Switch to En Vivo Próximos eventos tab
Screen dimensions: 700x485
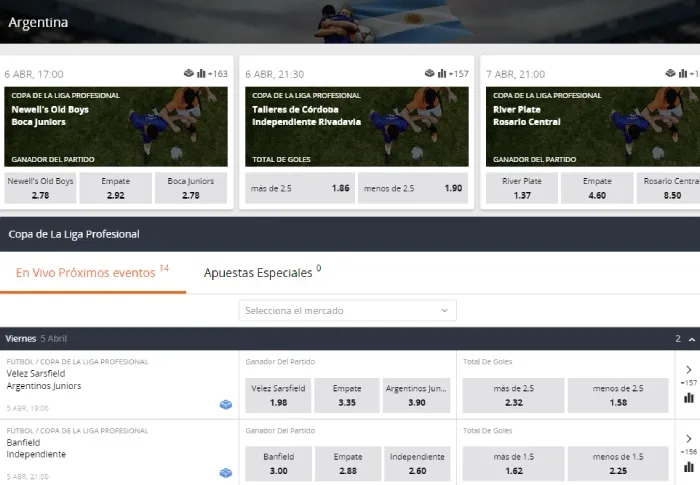click(x=92, y=272)
